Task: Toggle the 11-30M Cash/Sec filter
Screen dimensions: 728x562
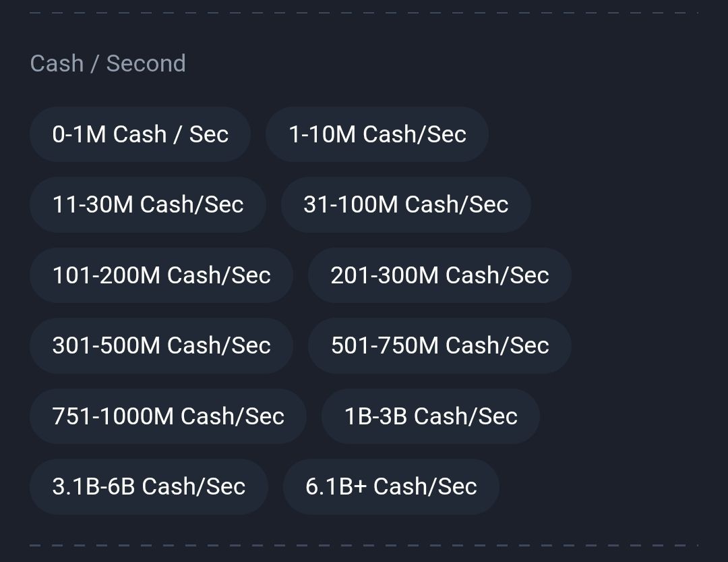Action: coord(148,204)
